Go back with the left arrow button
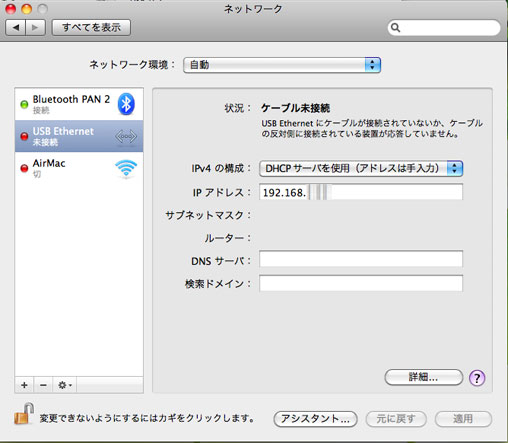Viewport: 508px width, 443px height. pos(15,27)
